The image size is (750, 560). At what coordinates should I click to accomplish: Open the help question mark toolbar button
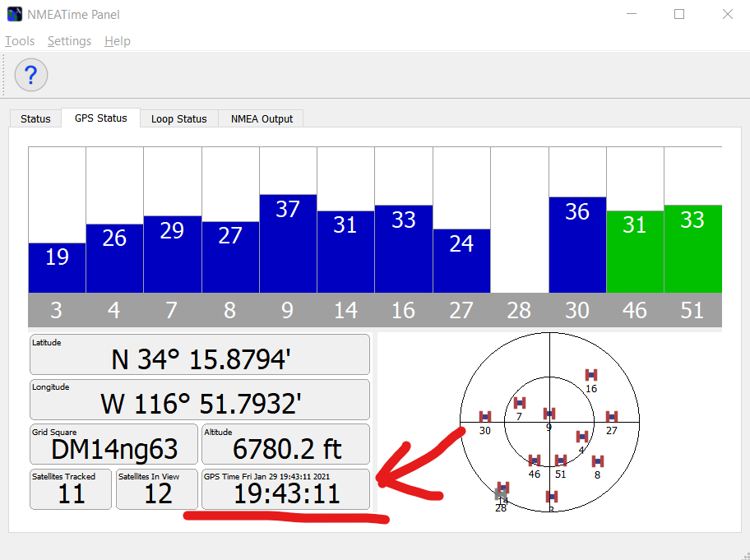(x=31, y=75)
